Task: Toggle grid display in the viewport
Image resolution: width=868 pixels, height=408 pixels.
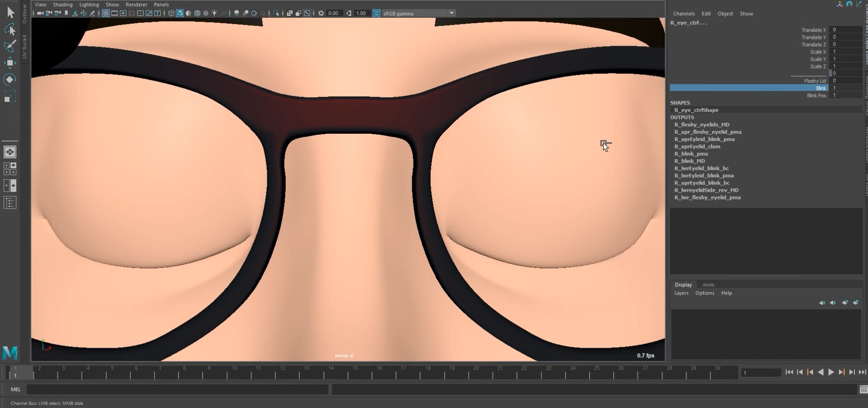Action: click(x=106, y=13)
